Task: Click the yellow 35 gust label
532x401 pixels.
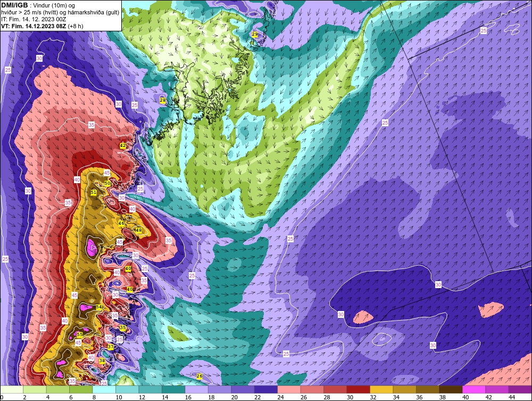Action: (x=123, y=328)
